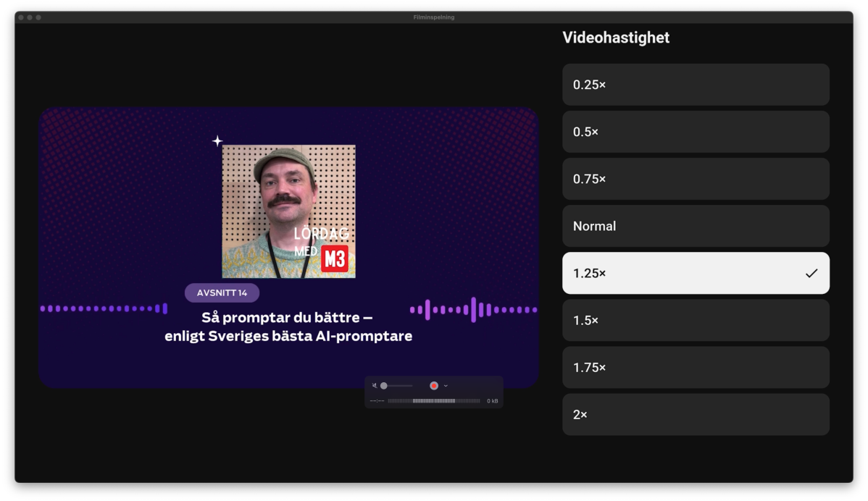Select the 2× speed option
Screen dimensions: 868x501
point(696,414)
